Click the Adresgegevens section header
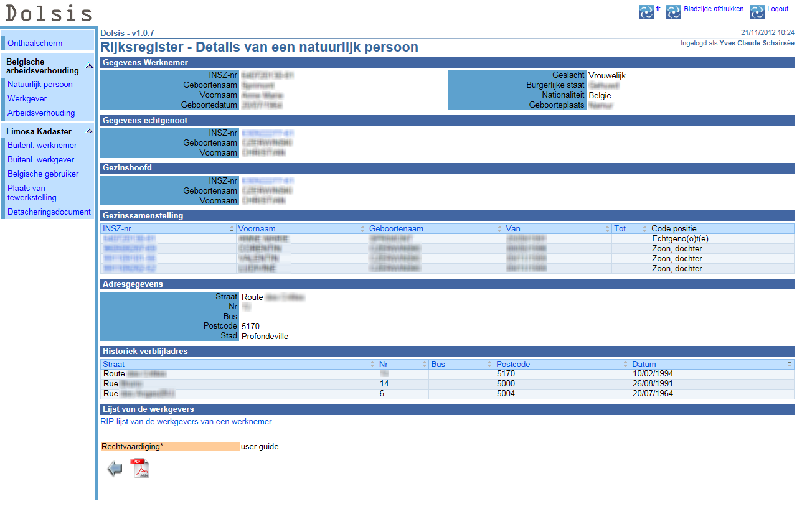Screen dimensions: 797x532 pyautogui.click(x=447, y=284)
